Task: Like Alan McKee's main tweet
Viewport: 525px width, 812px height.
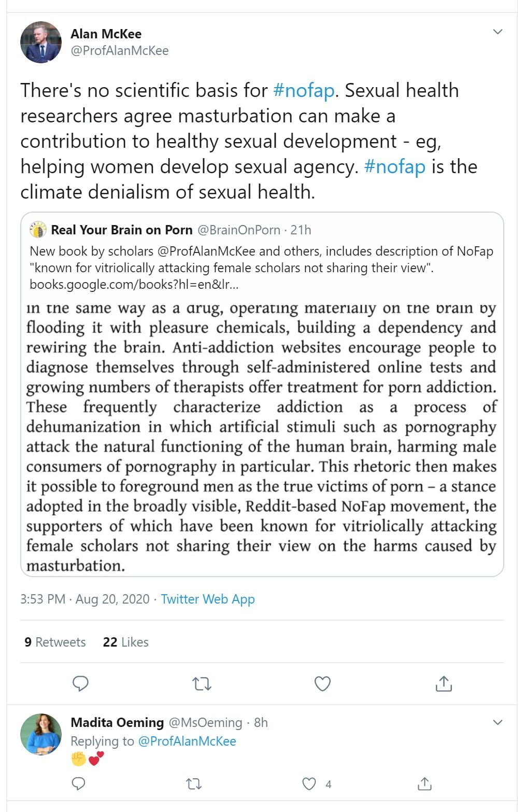Action: click(x=322, y=684)
